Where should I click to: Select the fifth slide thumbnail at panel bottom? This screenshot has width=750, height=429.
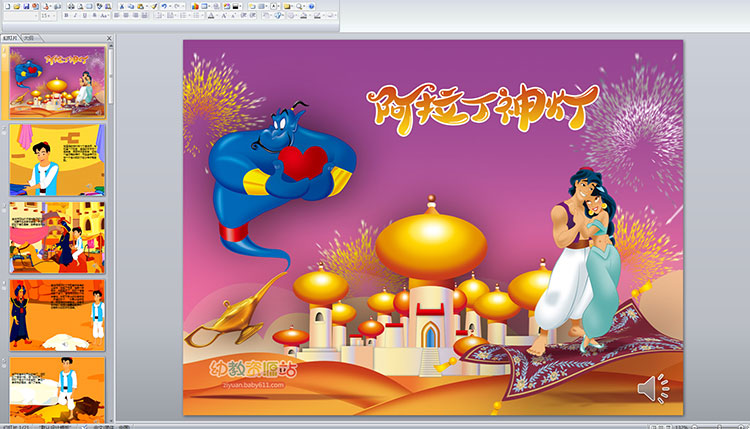point(57,389)
